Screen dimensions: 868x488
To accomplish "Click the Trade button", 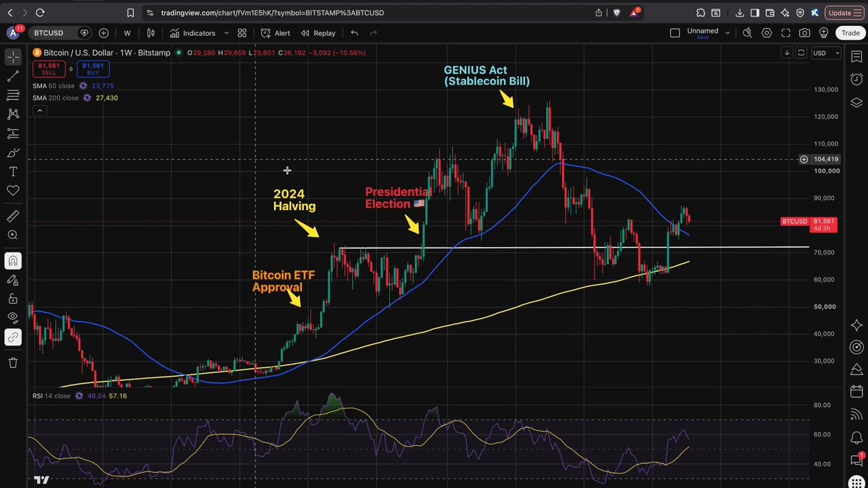I will click(848, 33).
